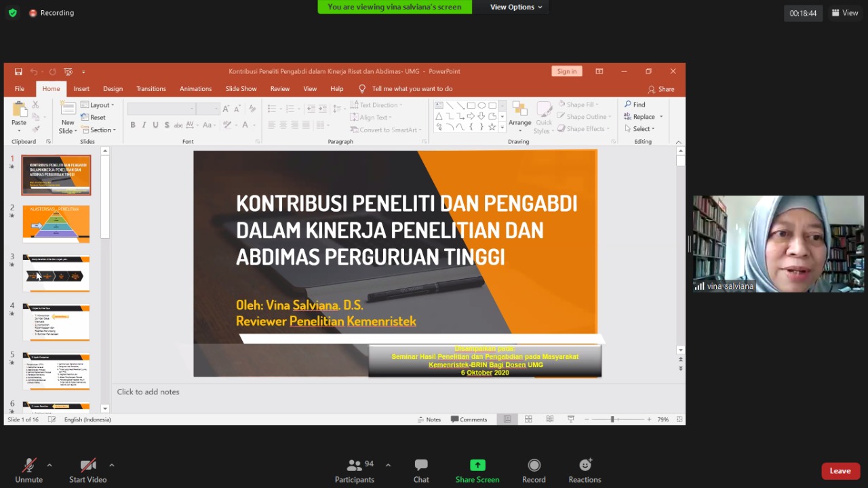Open the Section dropdown
This screenshot has width=868, height=488.
[x=99, y=130]
